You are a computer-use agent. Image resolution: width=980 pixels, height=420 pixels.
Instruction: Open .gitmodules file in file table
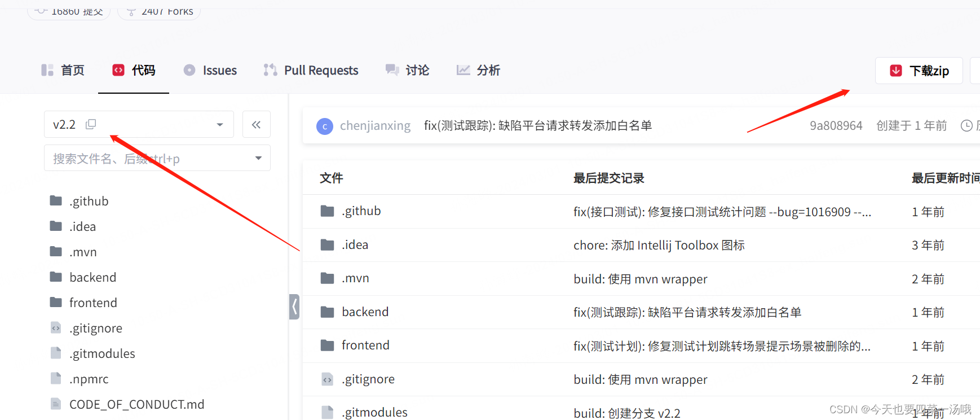coord(374,412)
